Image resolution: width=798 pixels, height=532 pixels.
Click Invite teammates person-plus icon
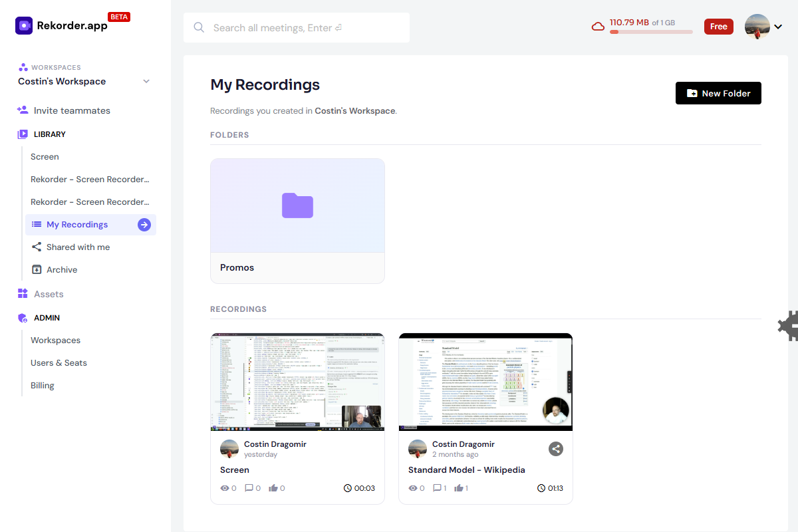pyautogui.click(x=23, y=110)
